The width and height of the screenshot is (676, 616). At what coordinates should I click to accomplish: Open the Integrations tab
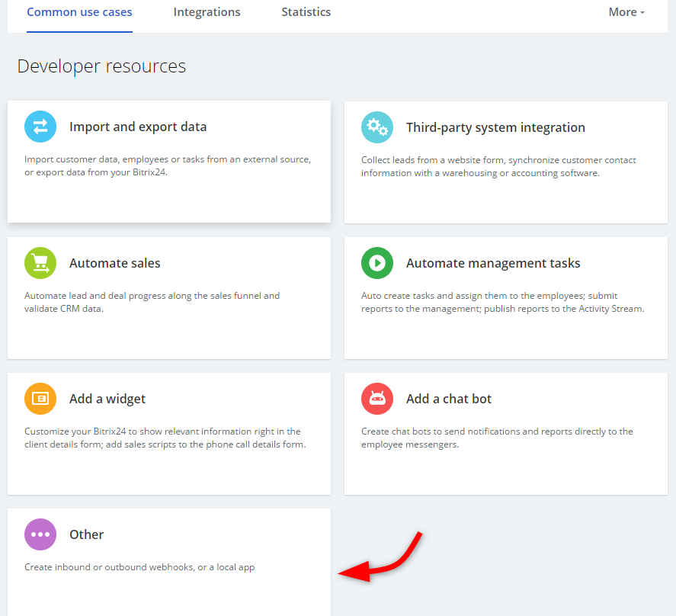point(207,12)
